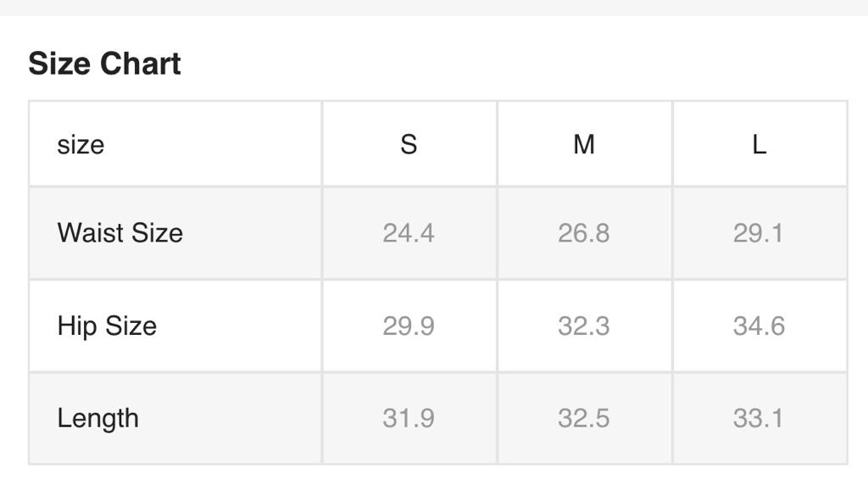Select the S column header
This screenshot has height=490, width=868.
tap(409, 144)
